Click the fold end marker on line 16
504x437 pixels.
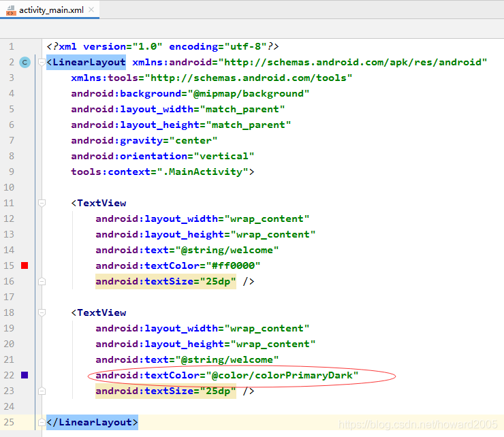[x=42, y=282]
